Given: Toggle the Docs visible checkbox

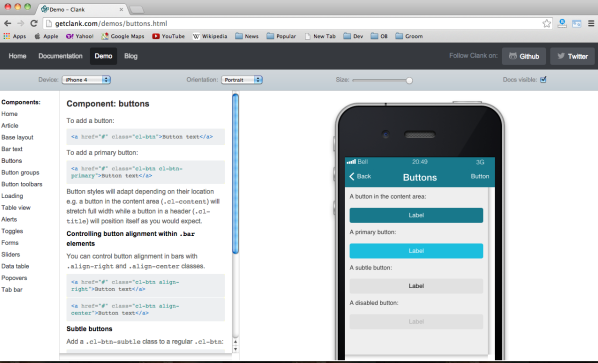Looking at the screenshot, I should [x=543, y=79].
